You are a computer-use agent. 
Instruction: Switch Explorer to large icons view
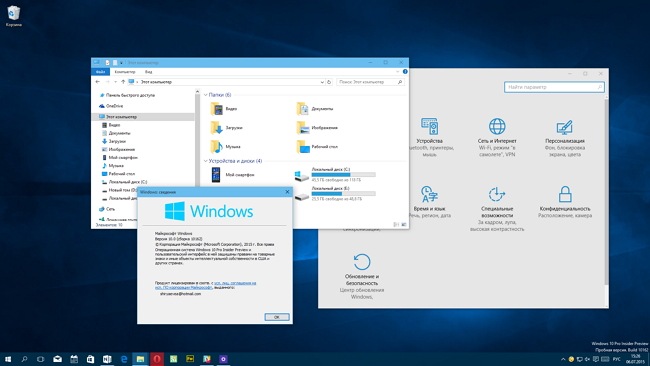point(404,225)
